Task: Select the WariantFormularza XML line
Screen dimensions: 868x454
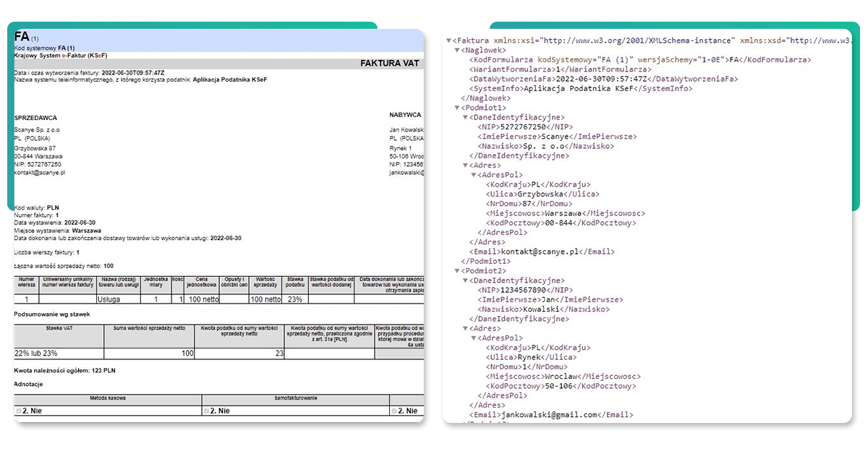Action: 560,69
